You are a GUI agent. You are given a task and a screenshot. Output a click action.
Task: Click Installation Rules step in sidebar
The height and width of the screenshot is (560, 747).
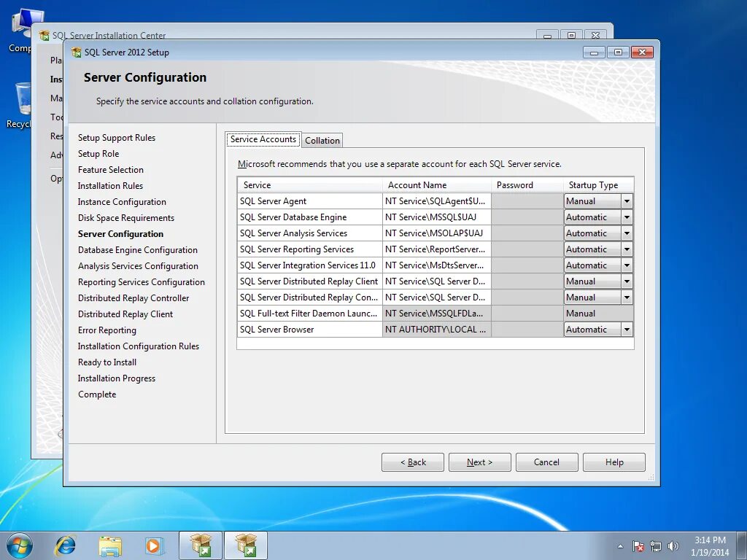click(x=111, y=186)
